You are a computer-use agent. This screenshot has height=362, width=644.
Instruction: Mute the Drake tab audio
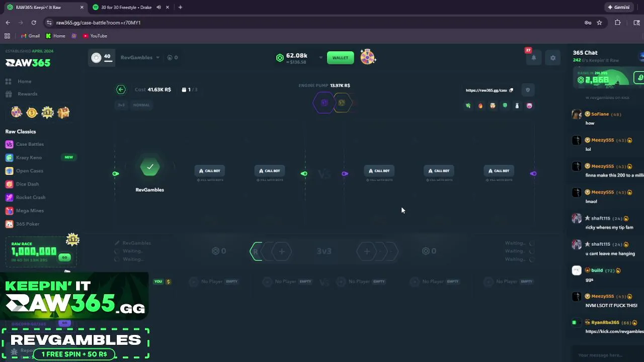[158, 8]
